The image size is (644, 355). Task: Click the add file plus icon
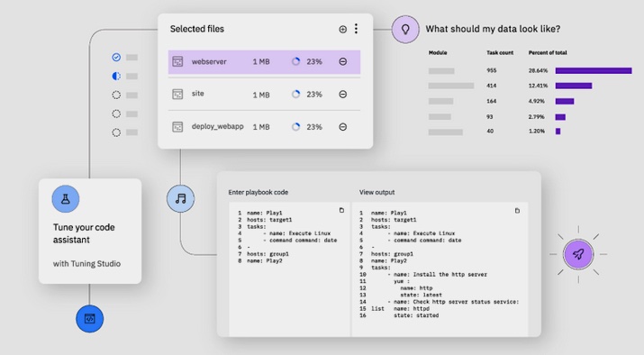tap(342, 29)
